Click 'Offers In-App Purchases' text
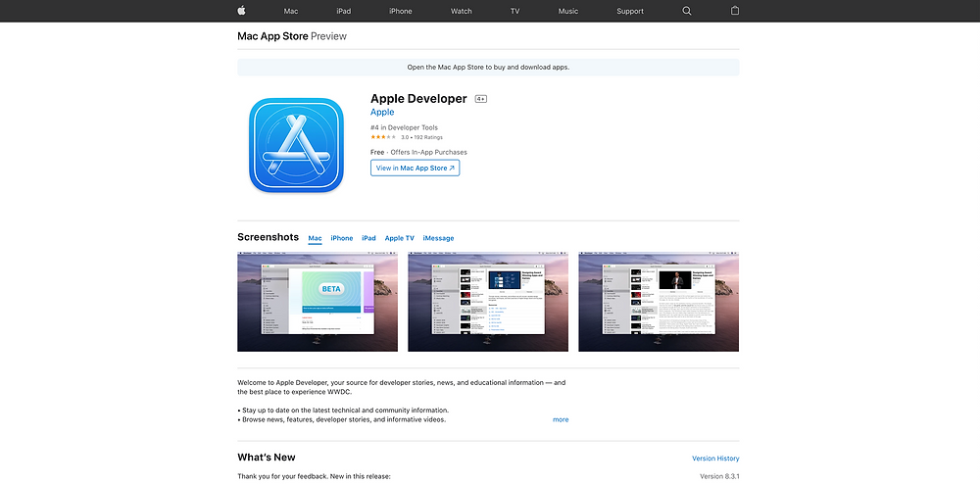980x485 pixels. [429, 152]
